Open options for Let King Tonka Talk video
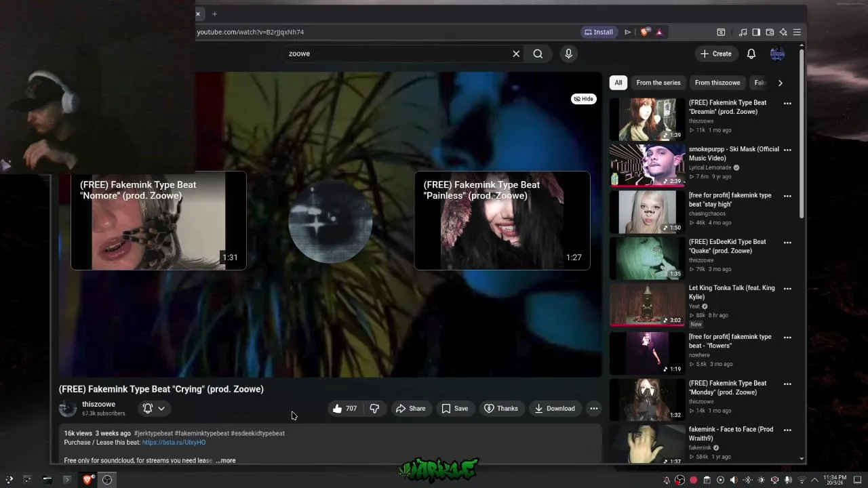This screenshot has height=488, width=868. tap(787, 289)
